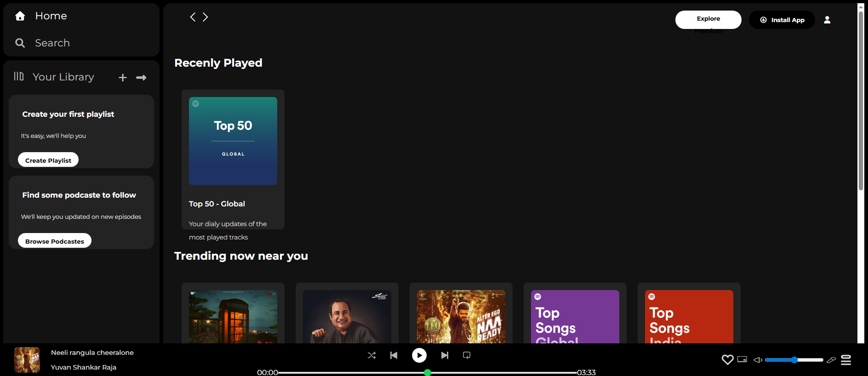Click the Find some podcaste to follow heading

coord(79,195)
